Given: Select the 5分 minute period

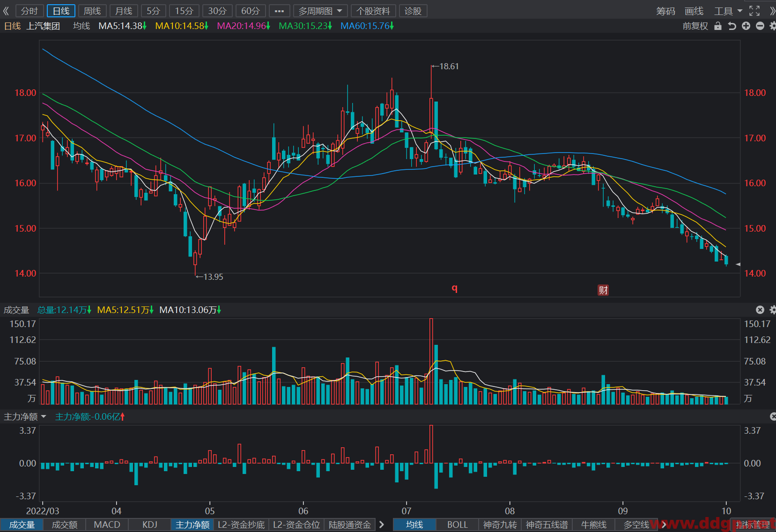Looking at the screenshot, I should click(x=154, y=11).
